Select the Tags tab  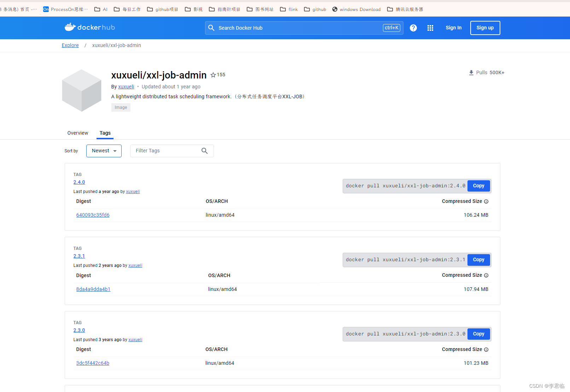(x=105, y=133)
